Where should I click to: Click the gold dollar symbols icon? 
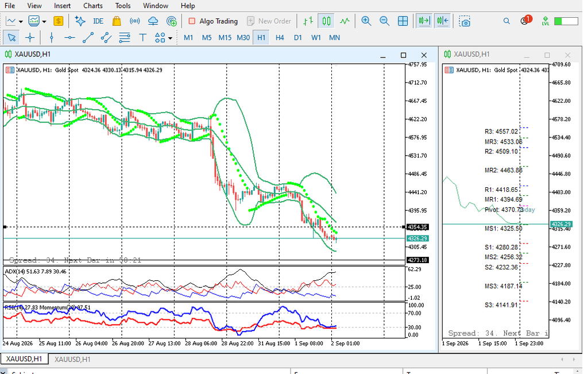[58, 21]
